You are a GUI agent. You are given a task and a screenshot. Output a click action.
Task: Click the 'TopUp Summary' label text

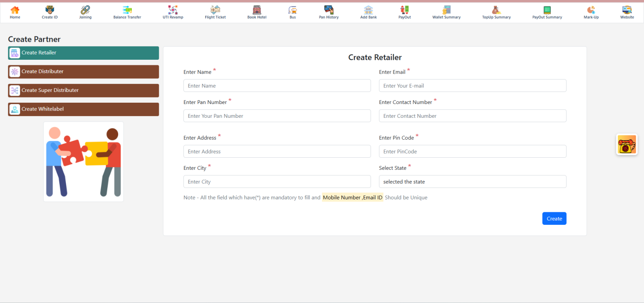click(496, 17)
